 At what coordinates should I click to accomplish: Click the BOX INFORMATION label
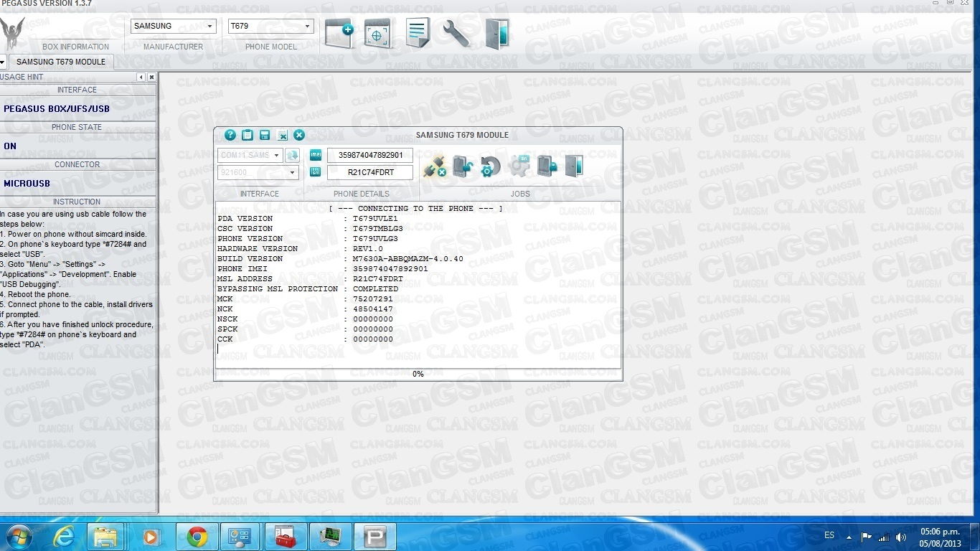pos(76,47)
